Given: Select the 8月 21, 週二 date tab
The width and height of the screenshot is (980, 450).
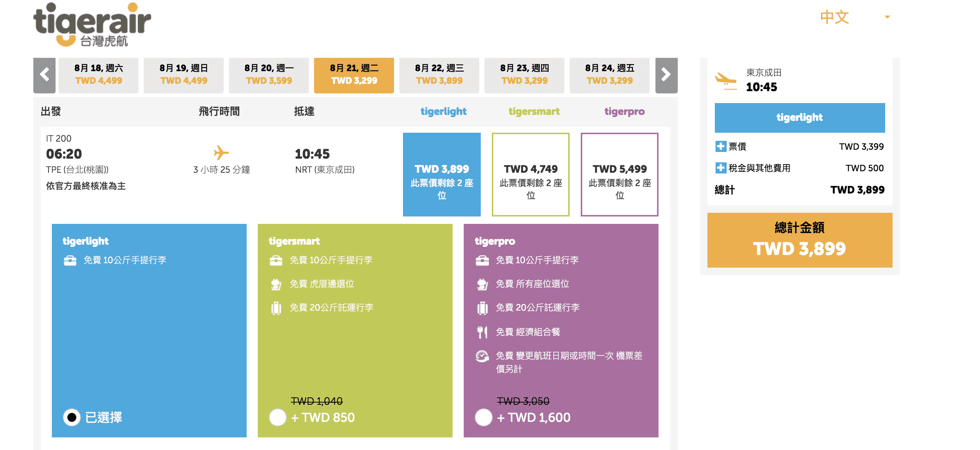Looking at the screenshot, I should point(354,75).
